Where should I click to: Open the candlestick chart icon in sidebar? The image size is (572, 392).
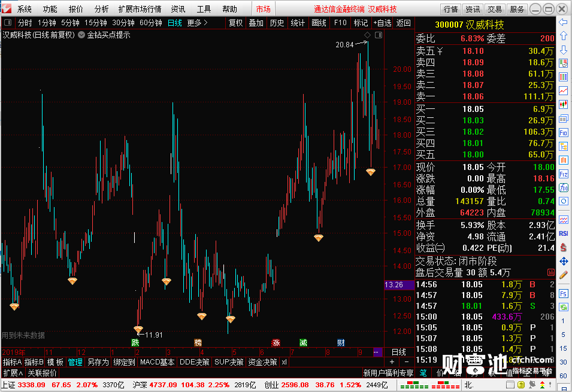(563, 104)
